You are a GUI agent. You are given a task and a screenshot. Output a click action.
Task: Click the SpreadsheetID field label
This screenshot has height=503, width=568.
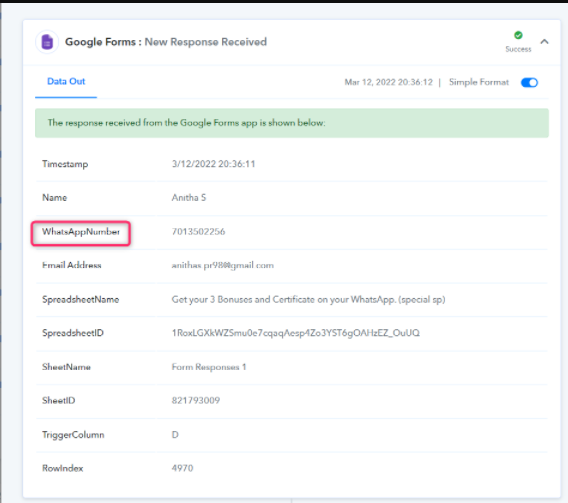73,333
